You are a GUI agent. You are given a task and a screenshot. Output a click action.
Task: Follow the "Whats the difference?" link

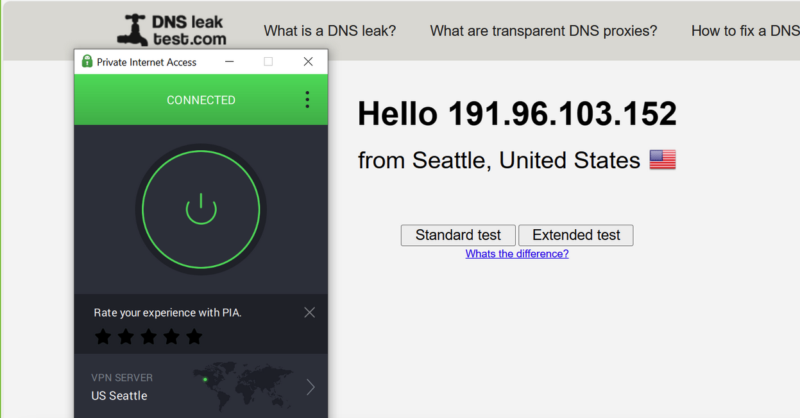[517, 254]
